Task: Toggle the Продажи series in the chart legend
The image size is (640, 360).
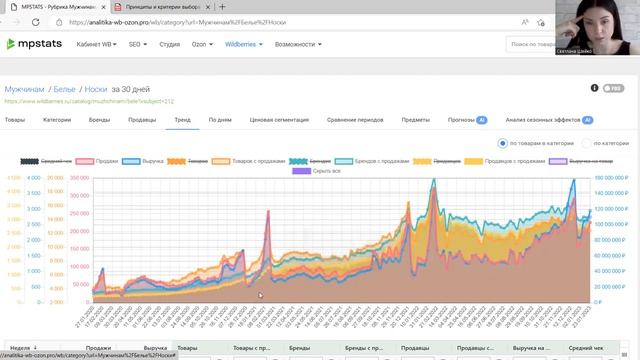Action: [x=96, y=161]
